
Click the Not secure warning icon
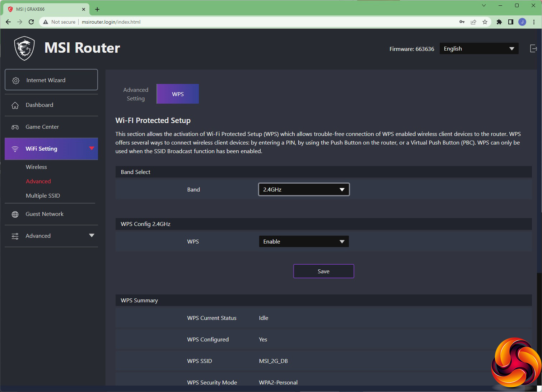tap(46, 22)
